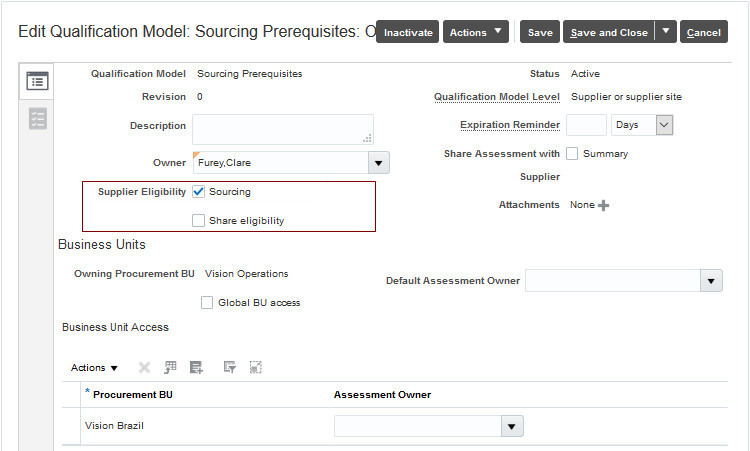Open the Owner dropdown list
The height and width of the screenshot is (451, 750).
[x=379, y=162]
